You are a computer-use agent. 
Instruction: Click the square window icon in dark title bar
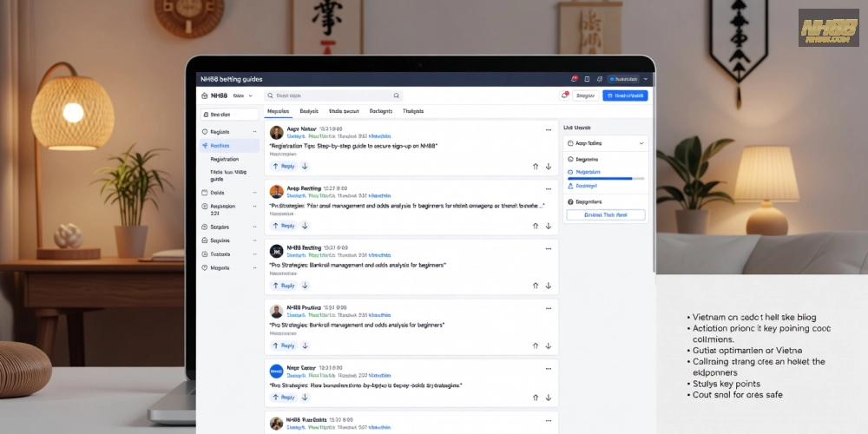click(587, 79)
